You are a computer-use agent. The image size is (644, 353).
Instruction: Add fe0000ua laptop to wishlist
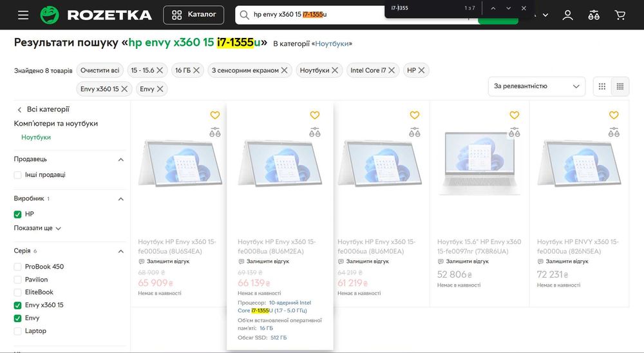[x=614, y=115]
